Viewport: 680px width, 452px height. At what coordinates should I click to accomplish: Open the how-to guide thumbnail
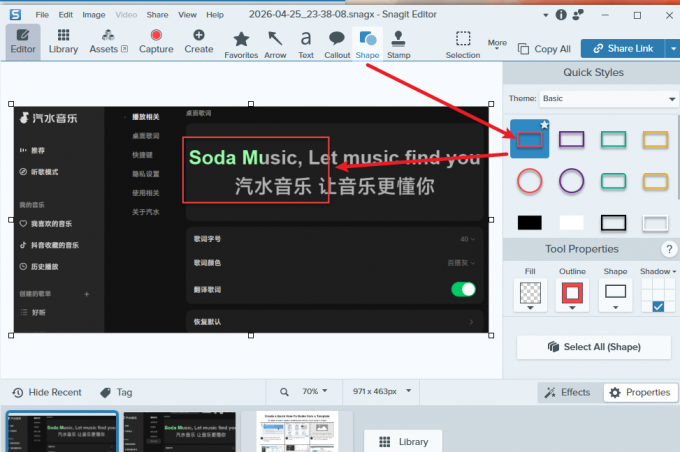297,432
